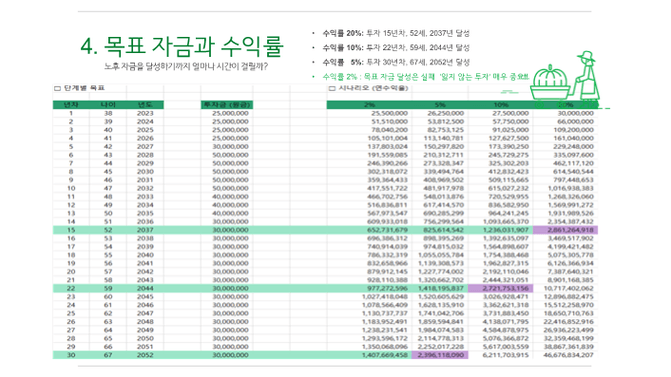Viewport: 671px width, 377px height.
Task: Click the 나이 column header
Action: (108, 105)
